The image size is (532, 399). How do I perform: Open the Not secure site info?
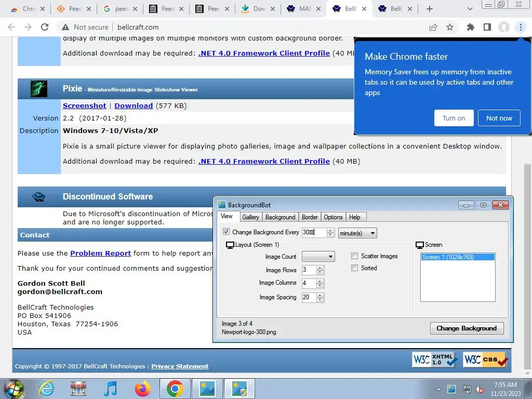tap(85, 27)
